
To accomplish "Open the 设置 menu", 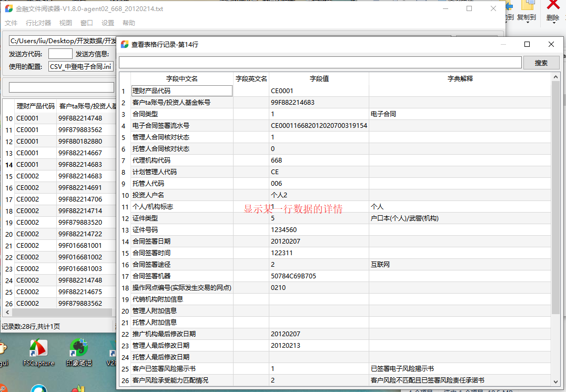I will pyautogui.click(x=107, y=23).
